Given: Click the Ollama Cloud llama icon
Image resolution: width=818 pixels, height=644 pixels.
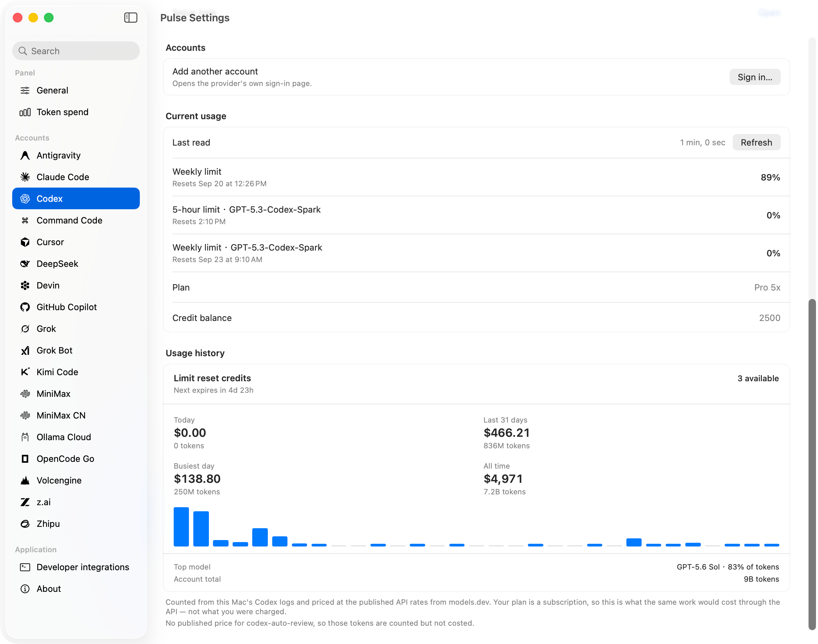Looking at the screenshot, I should pos(25,437).
